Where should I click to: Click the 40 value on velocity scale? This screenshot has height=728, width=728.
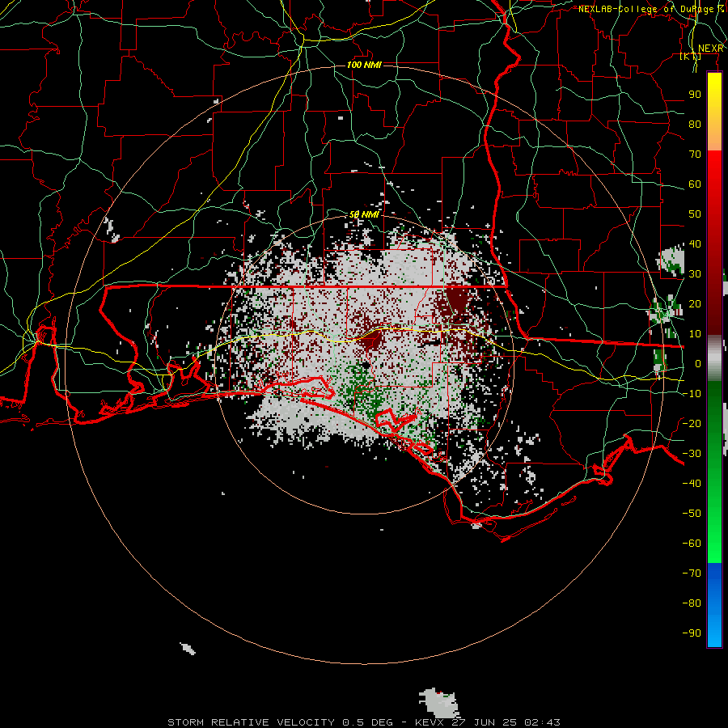[695, 243]
